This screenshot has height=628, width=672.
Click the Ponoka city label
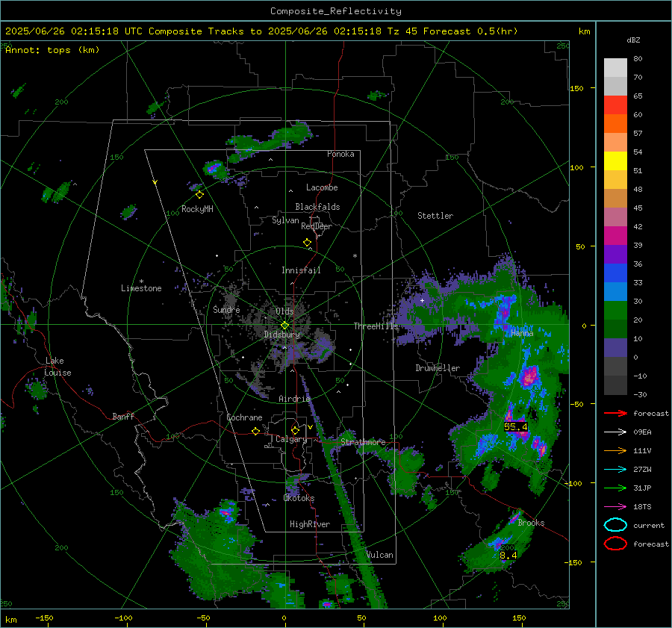click(340, 154)
